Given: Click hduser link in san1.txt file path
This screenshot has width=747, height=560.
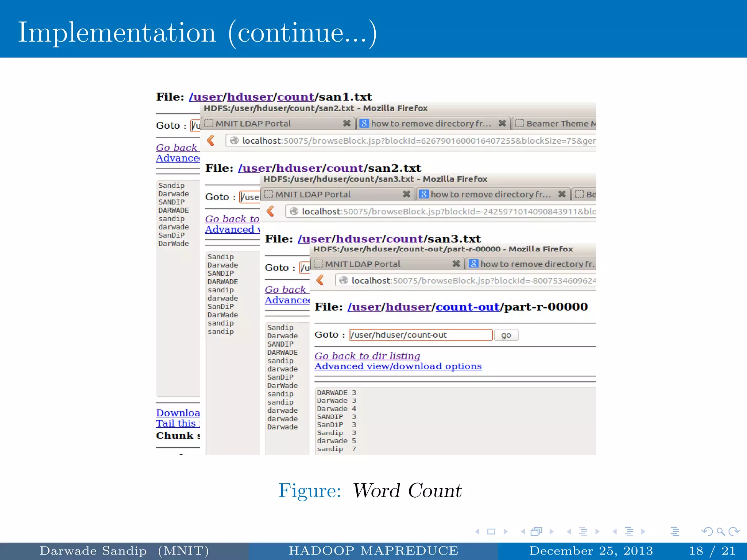Looking at the screenshot, I should [250, 97].
